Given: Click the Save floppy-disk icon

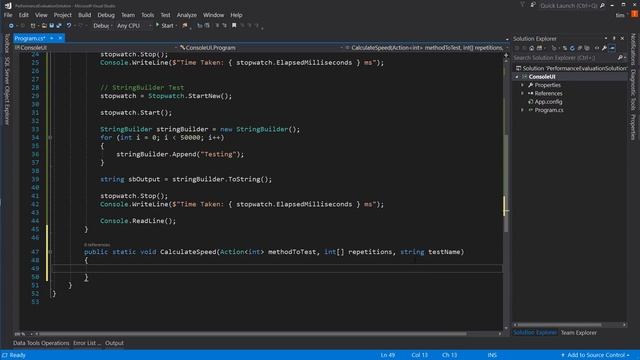Looking at the screenshot, I should [51, 26].
